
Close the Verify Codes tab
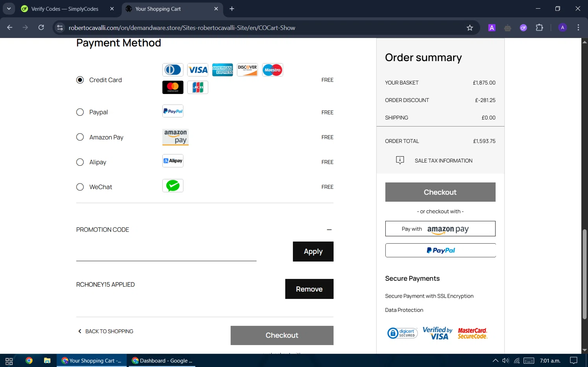(112, 9)
